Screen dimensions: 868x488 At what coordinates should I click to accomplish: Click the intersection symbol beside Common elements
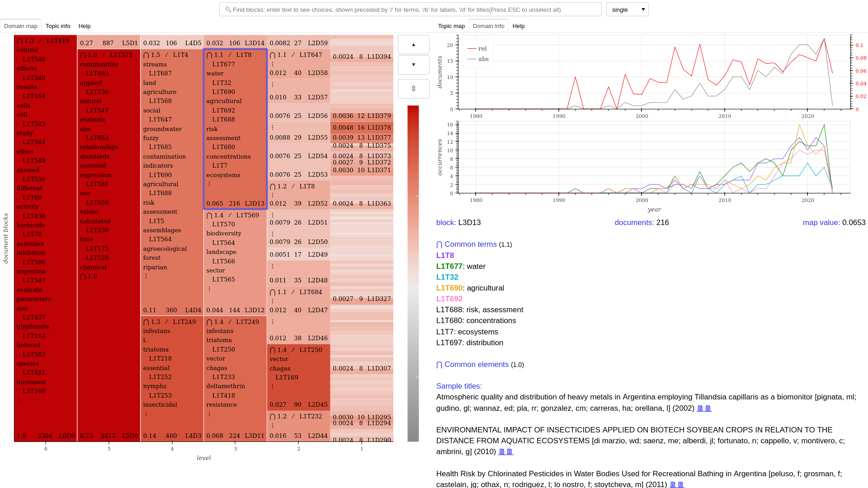(x=439, y=365)
